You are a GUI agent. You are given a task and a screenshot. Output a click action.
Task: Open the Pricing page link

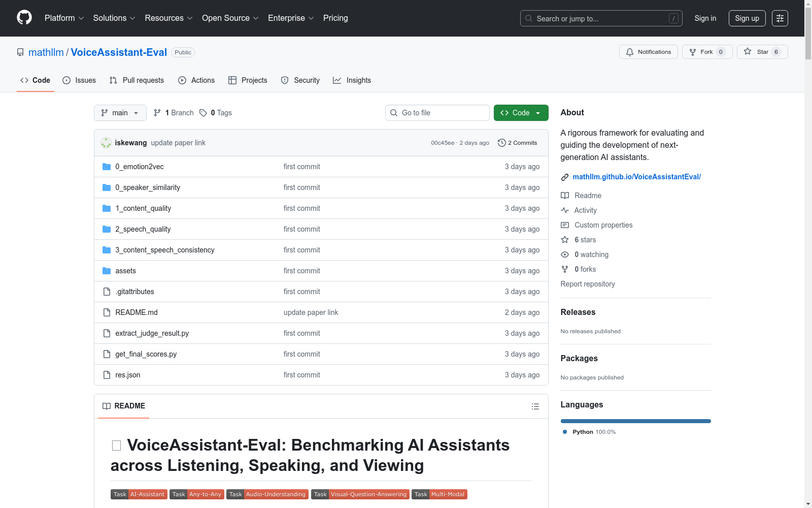335,18
